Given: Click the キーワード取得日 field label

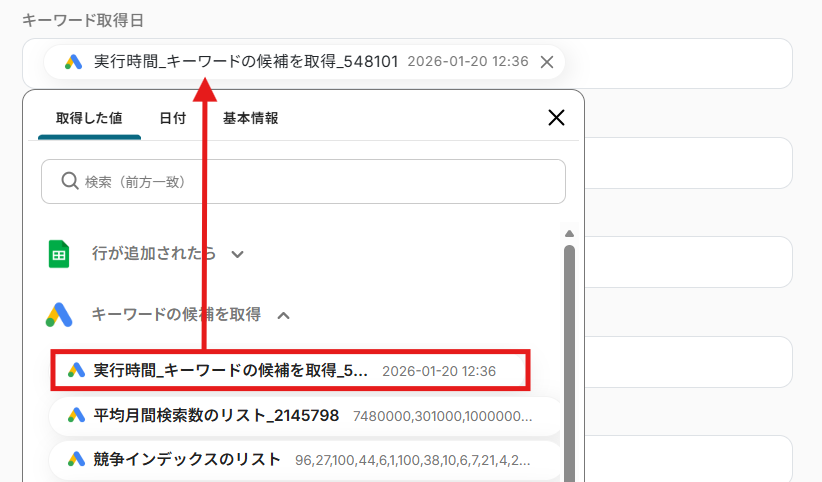Looking at the screenshot, I should [82, 20].
